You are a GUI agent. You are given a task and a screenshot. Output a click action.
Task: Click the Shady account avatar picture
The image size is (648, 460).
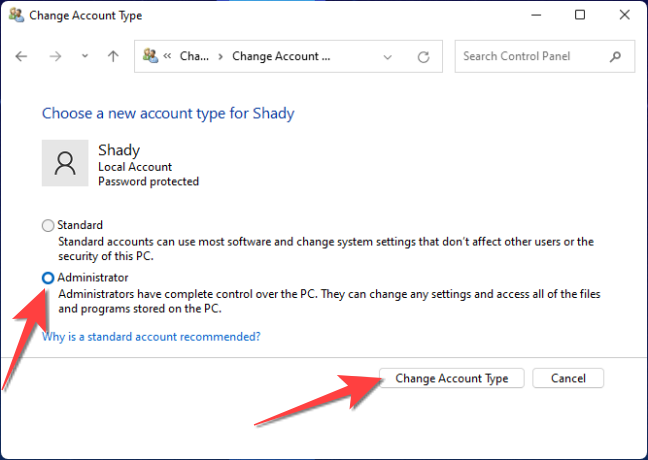(66, 163)
